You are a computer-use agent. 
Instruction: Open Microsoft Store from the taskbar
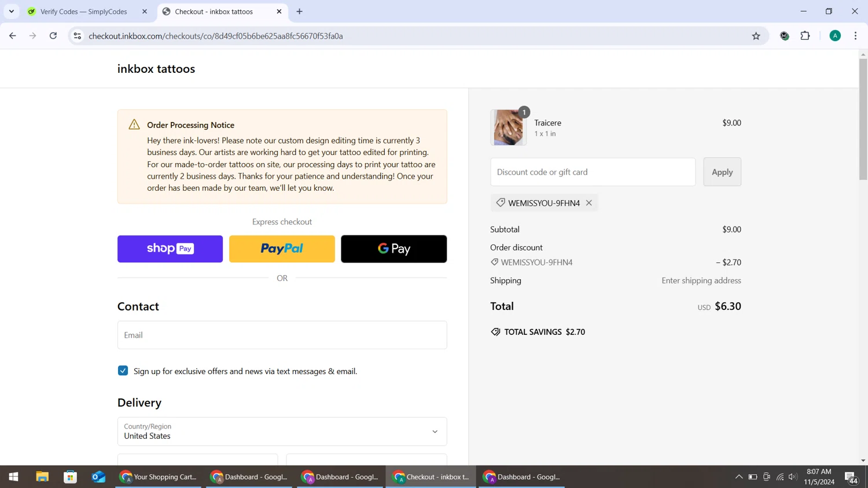[x=71, y=477]
